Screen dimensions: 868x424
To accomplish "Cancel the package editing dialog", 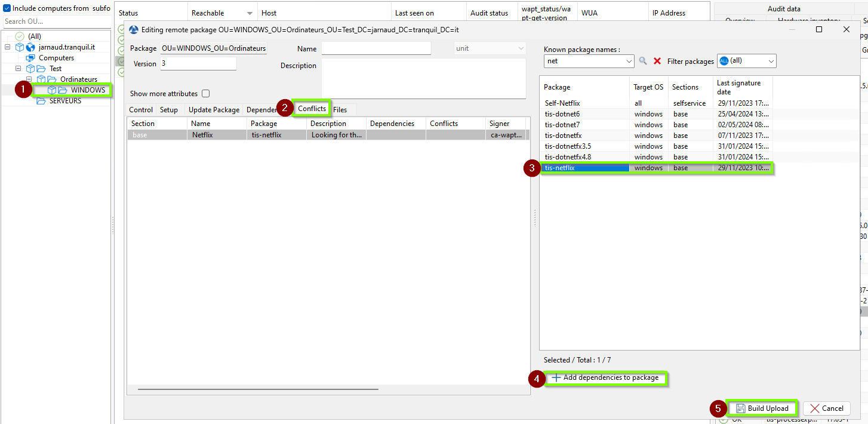I will click(x=826, y=408).
